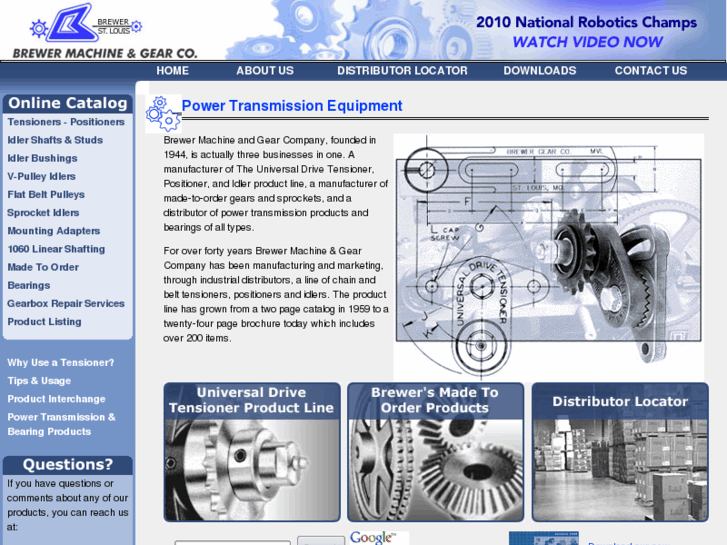Go to ABOUT US page

click(x=265, y=71)
